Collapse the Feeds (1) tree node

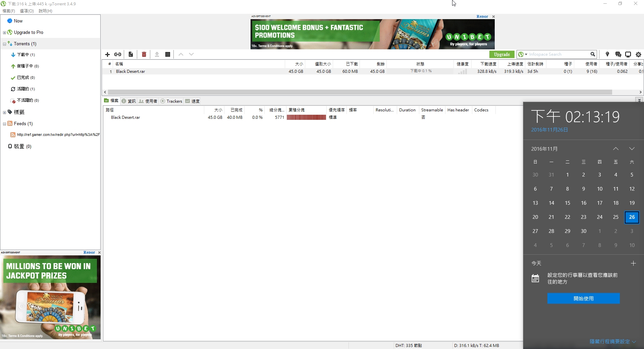(x=4, y=124)
